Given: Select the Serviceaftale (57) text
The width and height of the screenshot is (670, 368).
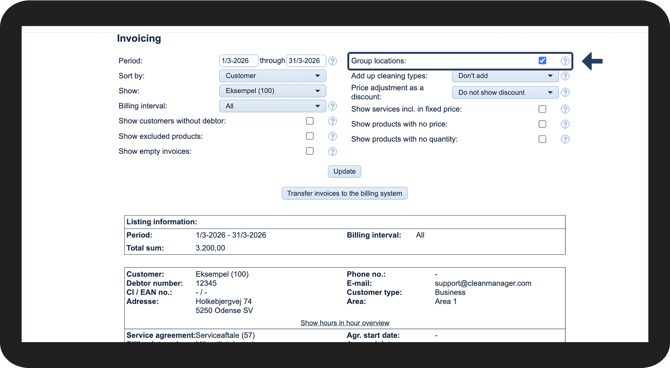Looking at the screenshot, I should [x=225, y=336].
